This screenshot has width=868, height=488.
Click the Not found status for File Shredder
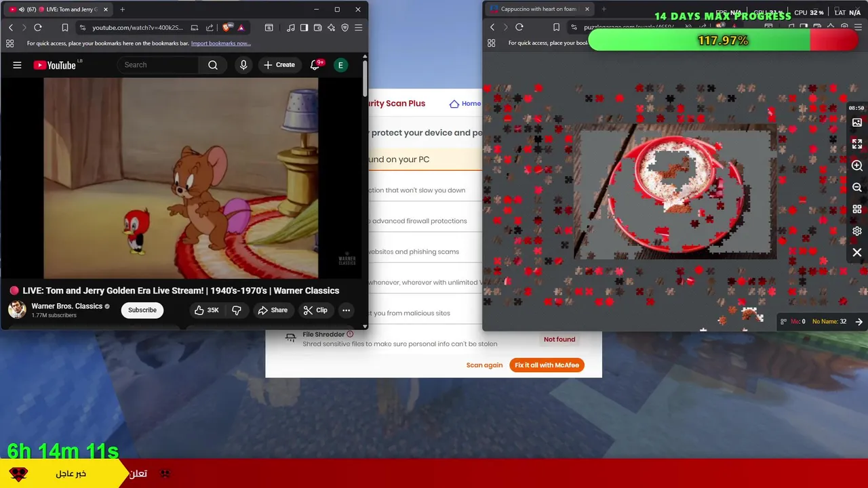tap(559, 340)
